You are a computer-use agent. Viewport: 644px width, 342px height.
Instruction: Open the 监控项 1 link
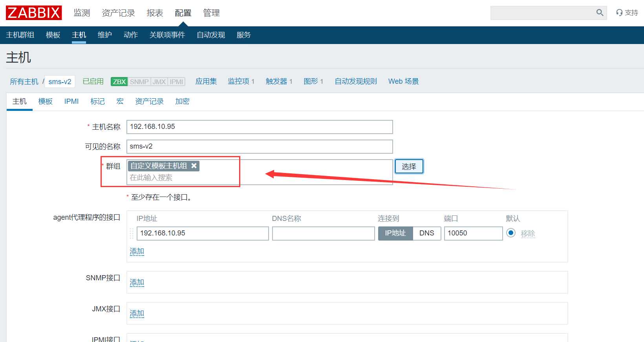click(x=241, y=81)
